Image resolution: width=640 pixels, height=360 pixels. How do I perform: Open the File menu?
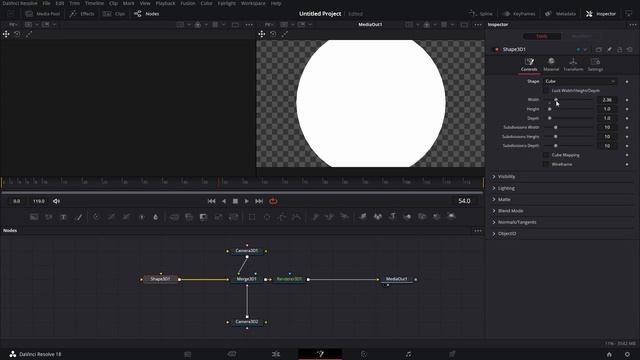coord(47,3)
